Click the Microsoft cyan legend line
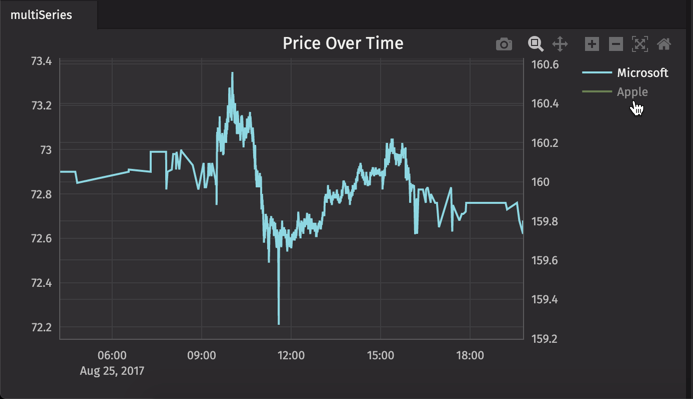This screenshot has width=693, height=399. click(597, 72)
